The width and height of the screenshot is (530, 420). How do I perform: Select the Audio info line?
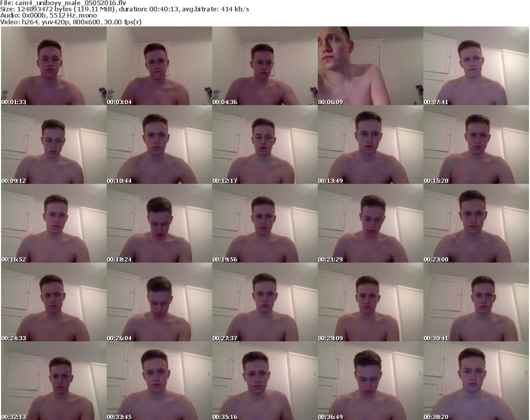click(x=49, y=16)
